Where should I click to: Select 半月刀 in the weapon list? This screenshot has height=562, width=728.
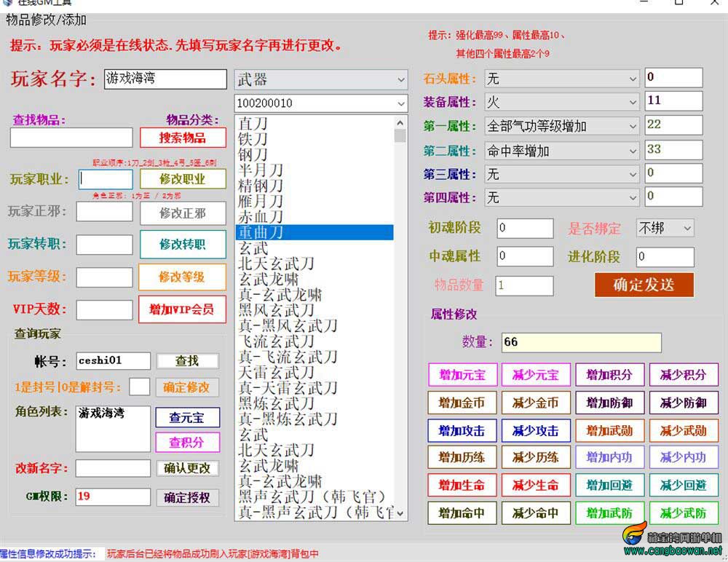pos(314,170)
